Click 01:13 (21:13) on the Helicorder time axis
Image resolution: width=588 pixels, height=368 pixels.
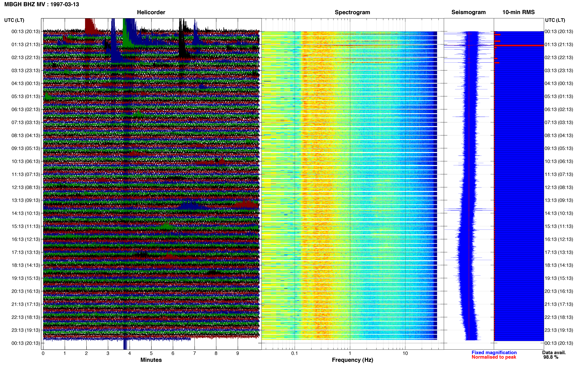point(26,45)
